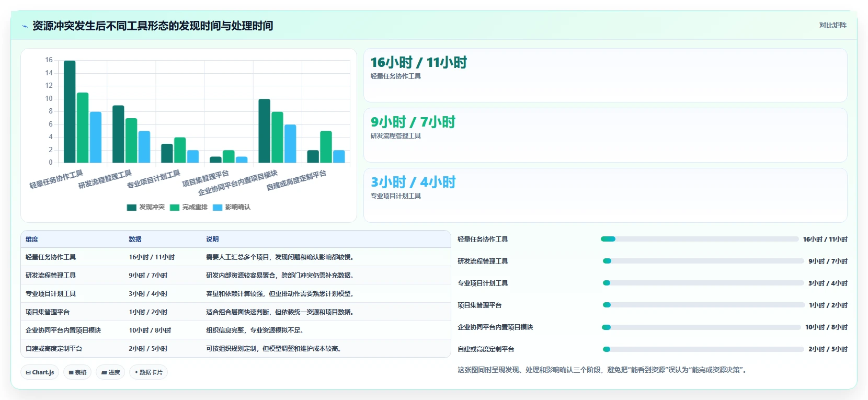Click description 组织信息完整，专业资源模拟不足。
Image resolution: width=868 pixels, height=400 pixels.
255,330
